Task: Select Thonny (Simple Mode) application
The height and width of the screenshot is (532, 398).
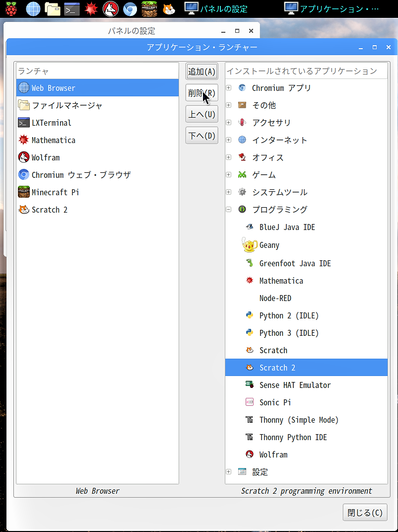Action: tap(299, 420)
